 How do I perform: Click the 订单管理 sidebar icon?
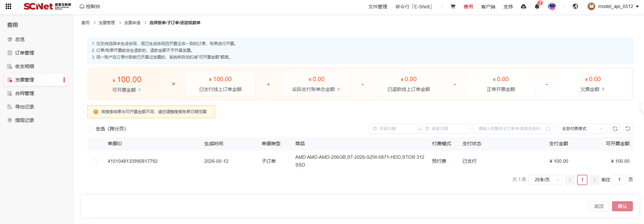[10, 53]
